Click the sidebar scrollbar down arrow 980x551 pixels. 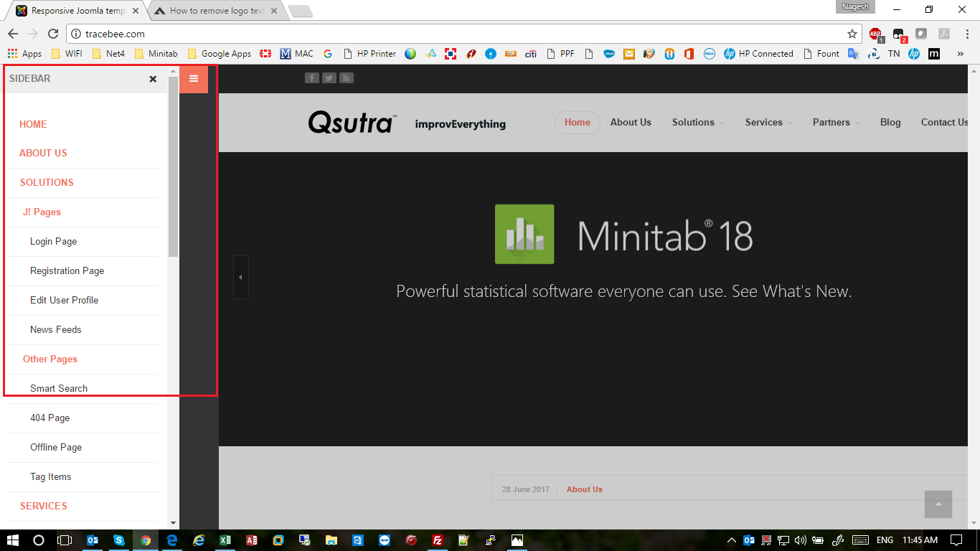click(x=173, y=524)
